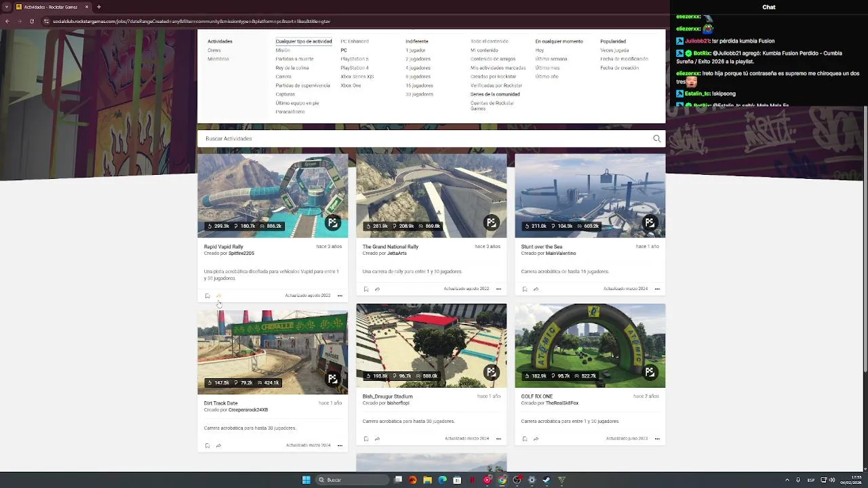Image resolution: width=868 pixels, height=488 pixels.
Task: Click the Windows taskbar Buscar search box
Action: pos(353,480)
